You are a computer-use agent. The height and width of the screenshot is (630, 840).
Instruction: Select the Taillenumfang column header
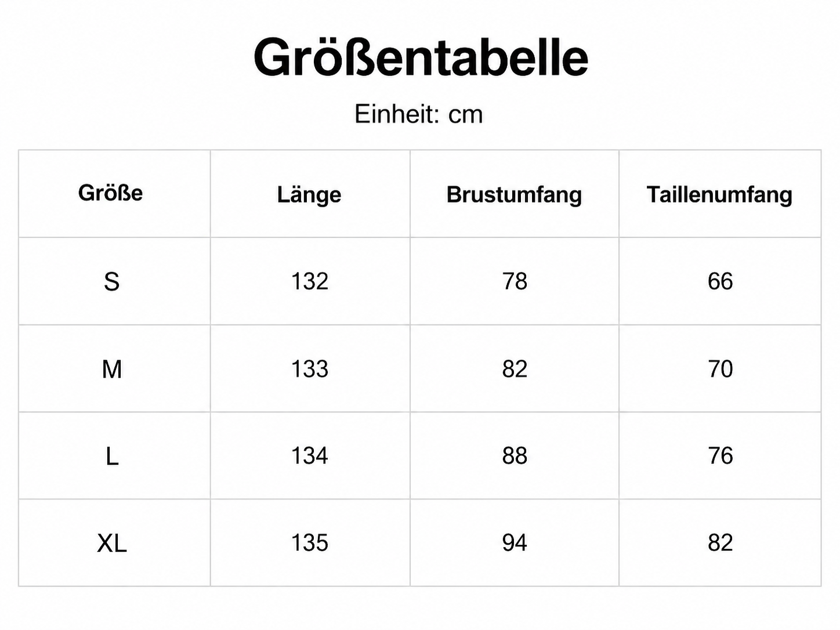click(x=719, y=194)
